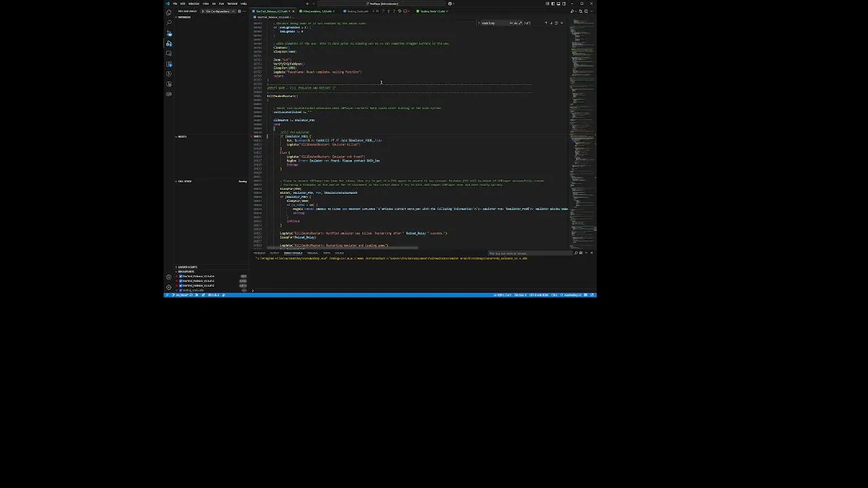Switch to the AllianLocations editor tab
This screenshot has height=488, width=868.
click(x=317, y=12)
